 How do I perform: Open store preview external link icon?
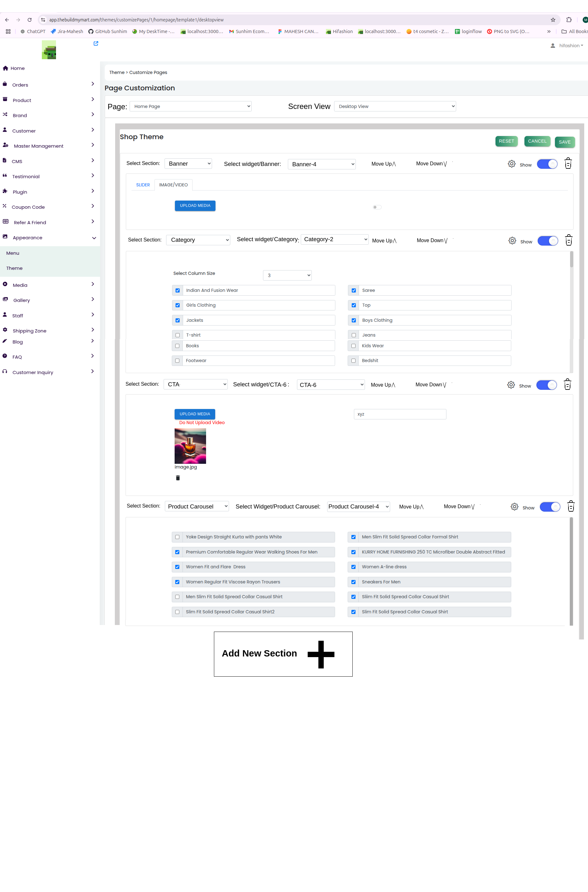[96, 43]
